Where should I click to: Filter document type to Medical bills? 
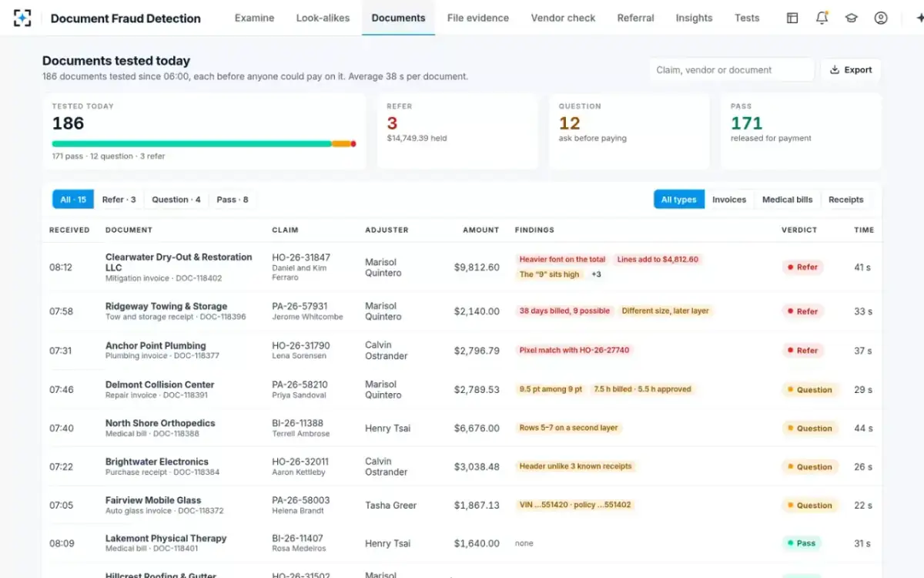point(787,200)
